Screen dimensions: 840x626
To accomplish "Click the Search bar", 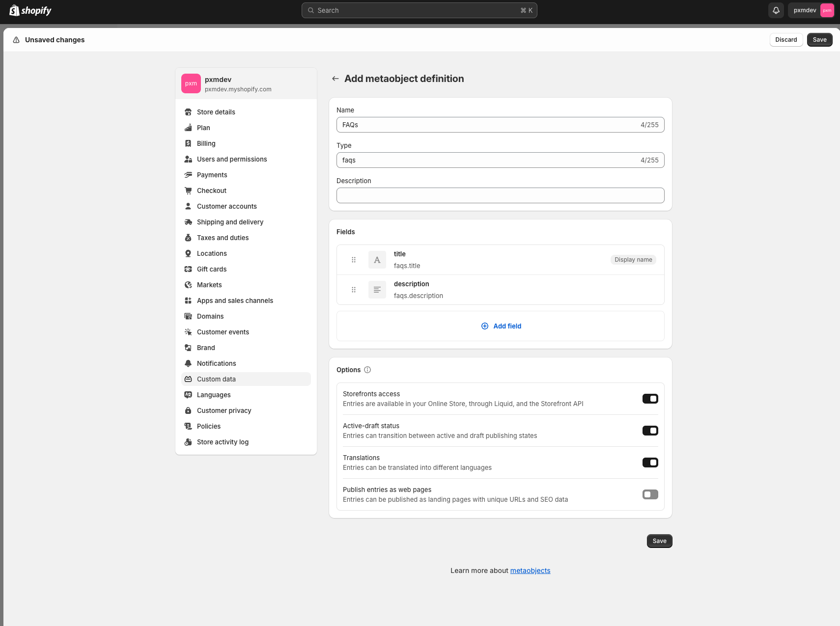I will 420,10.
